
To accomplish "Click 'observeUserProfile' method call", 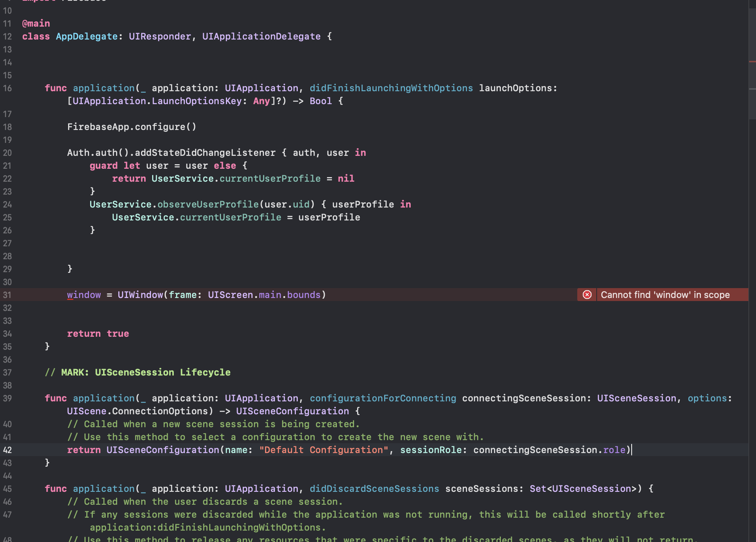I will pyautogui.click(x=208, y=204).
